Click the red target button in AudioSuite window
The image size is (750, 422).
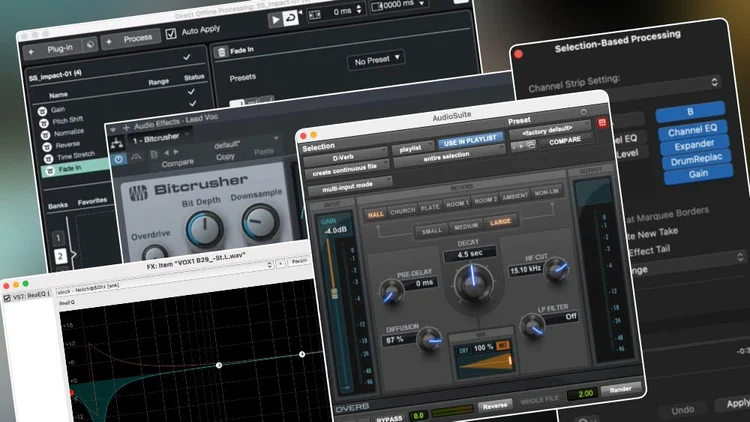pos(602,123)
